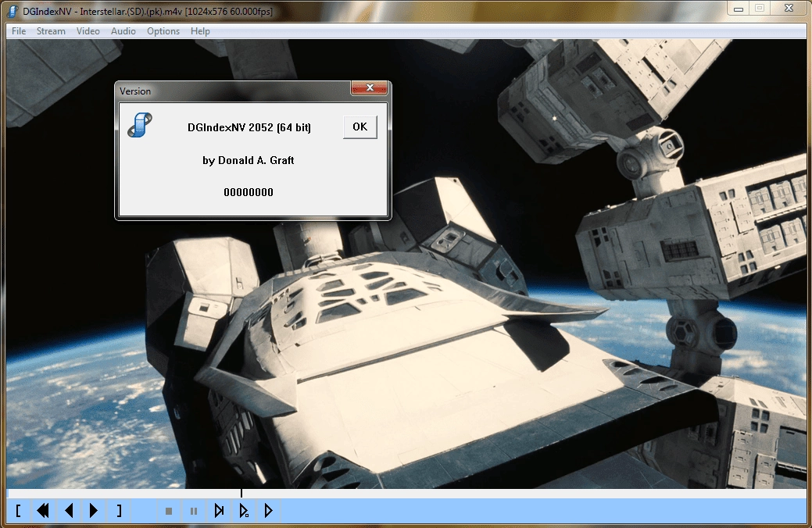Click the "DGIndexNV 2052 (64 bit)" text

(x=249, y=127)
